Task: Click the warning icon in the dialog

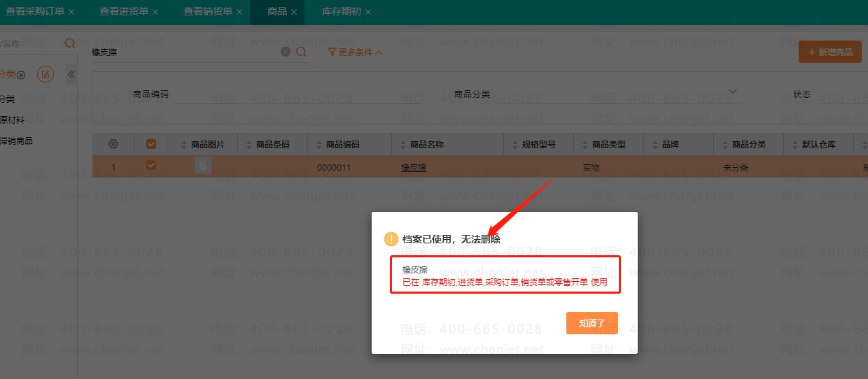Action: click(391, 239)
